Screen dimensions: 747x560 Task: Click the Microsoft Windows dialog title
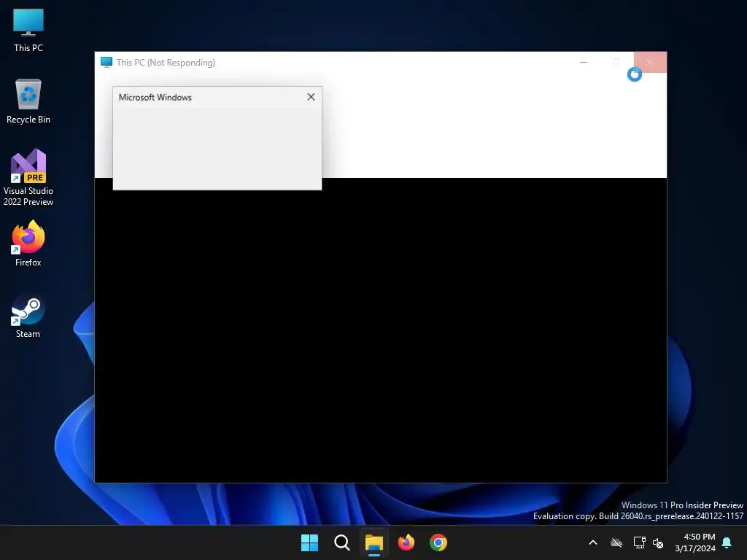click(x=155, y=97)
